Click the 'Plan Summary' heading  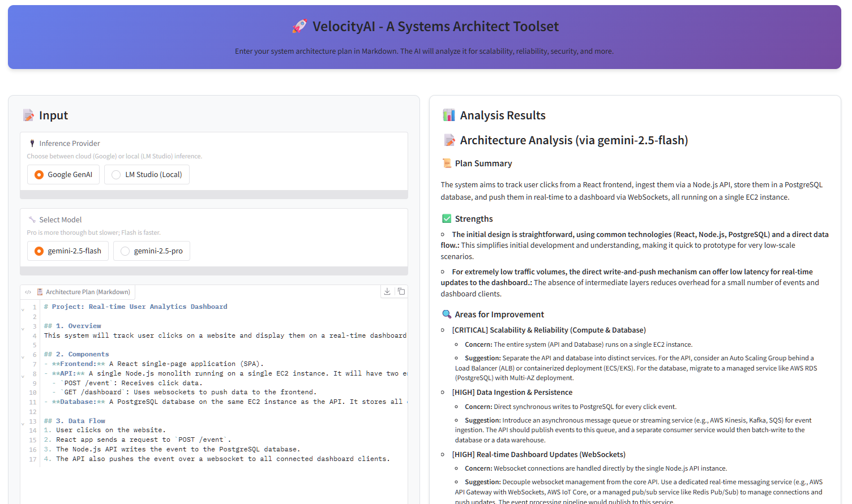tap(483, 163)
